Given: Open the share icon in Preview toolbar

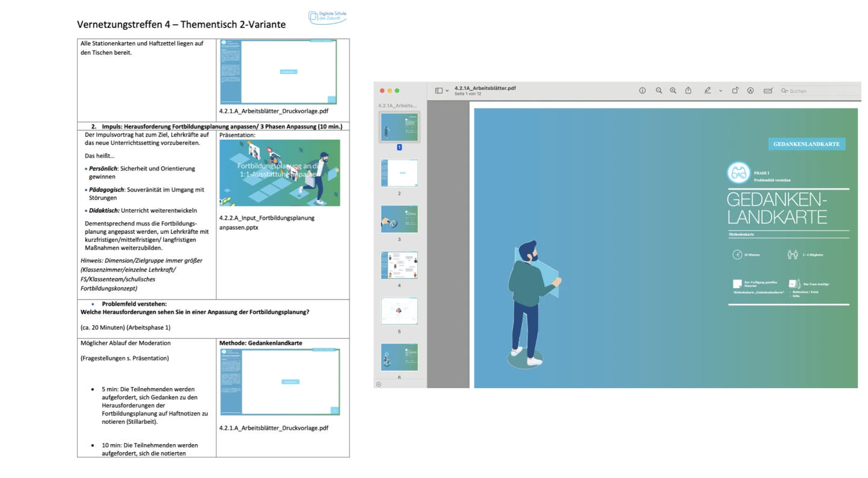Looking at the screenshot, I should (x=688, y=90).
